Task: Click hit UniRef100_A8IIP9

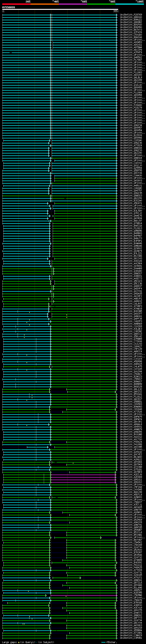Action: (131, 50)
